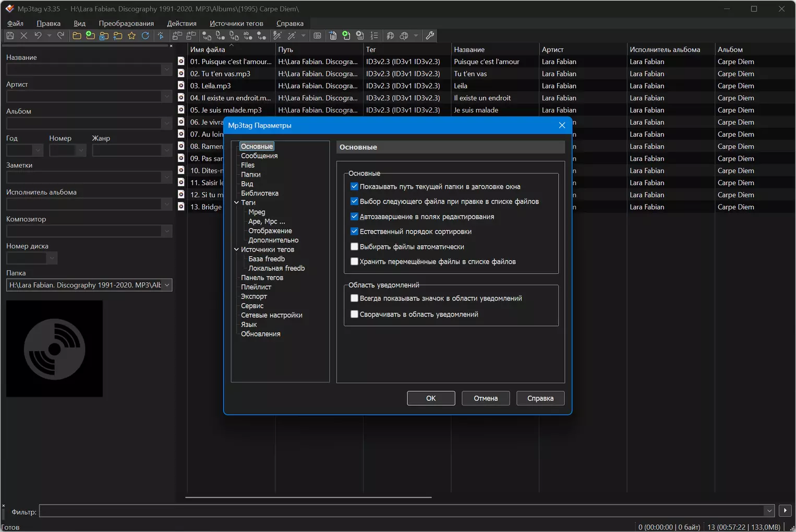Click the grey play-button playlist toolbar icon
This screenshot has height=532, width=796.
(x=360, y=35)
